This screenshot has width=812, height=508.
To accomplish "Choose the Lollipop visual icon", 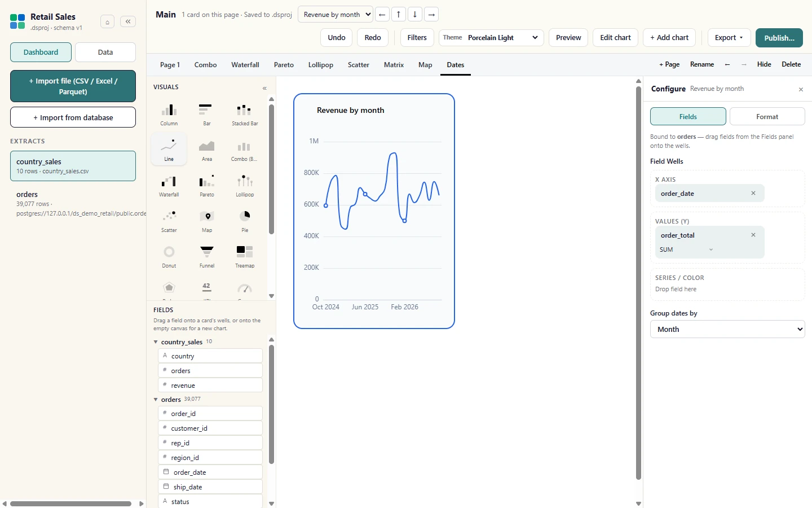I will pos(245,186).
